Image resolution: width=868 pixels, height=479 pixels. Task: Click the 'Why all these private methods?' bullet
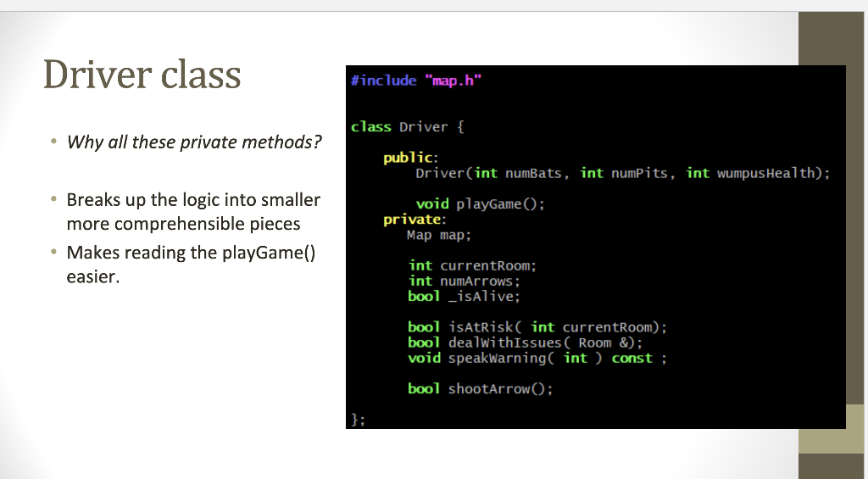tap(194, 142)
